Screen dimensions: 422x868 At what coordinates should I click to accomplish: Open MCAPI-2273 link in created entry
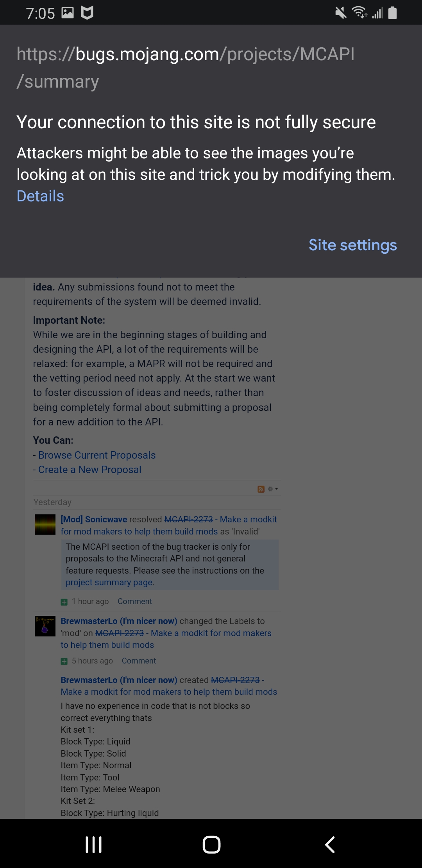point(235,680)
